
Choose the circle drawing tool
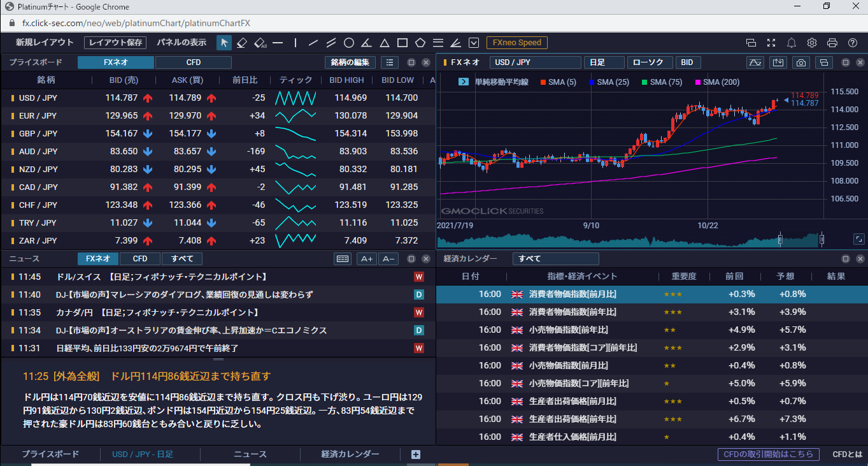tap(349, 43)
